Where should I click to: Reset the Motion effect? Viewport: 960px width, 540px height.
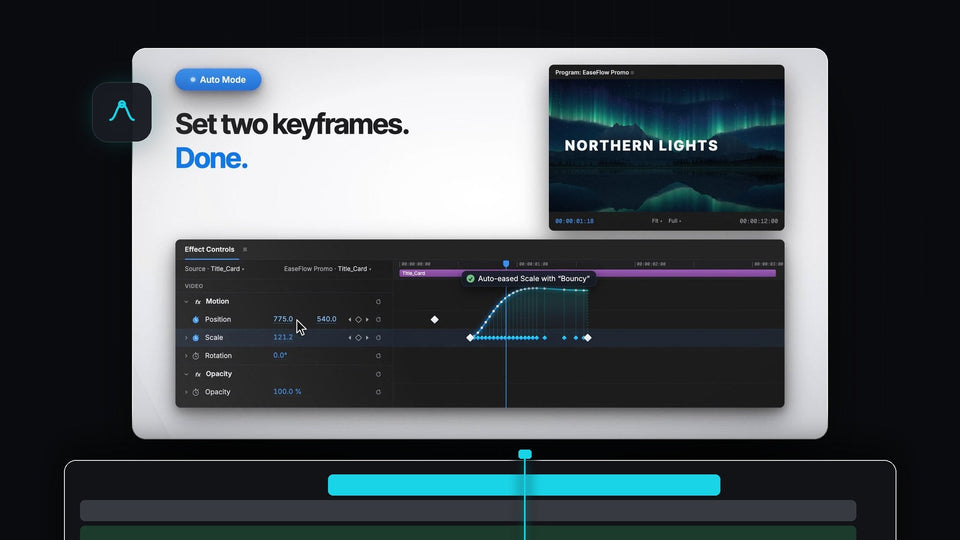coord(378,301)
